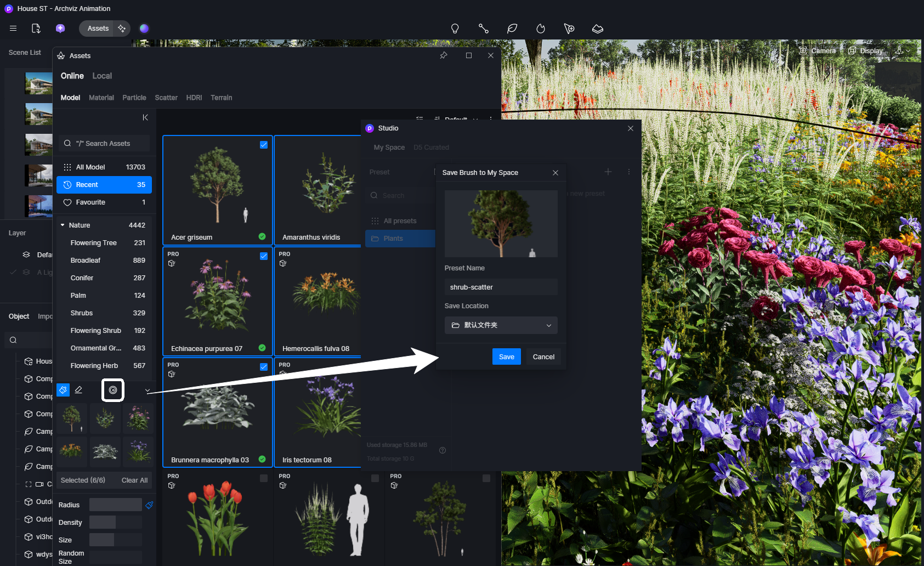924x566 pixels.
Task: Pin the Assets panel
Action: point(444,55)
